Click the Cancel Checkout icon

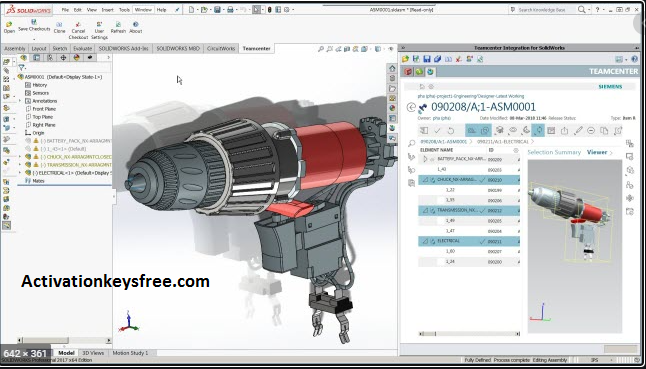78,24
